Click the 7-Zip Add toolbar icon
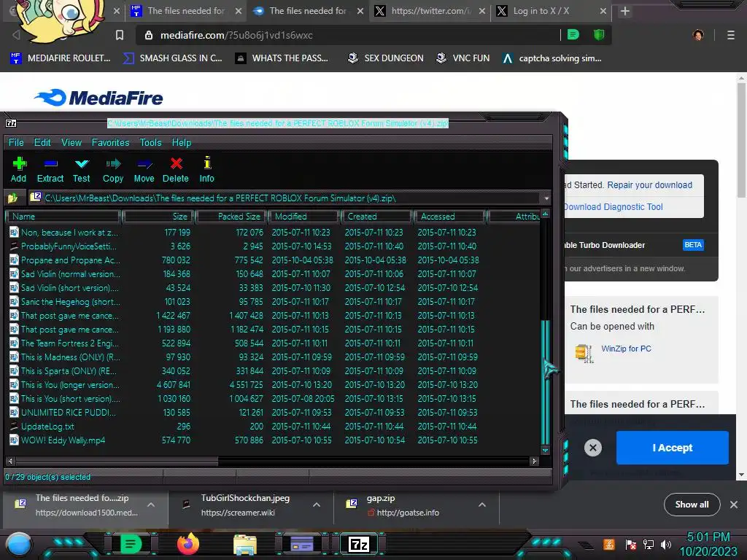 pos(19,164)
